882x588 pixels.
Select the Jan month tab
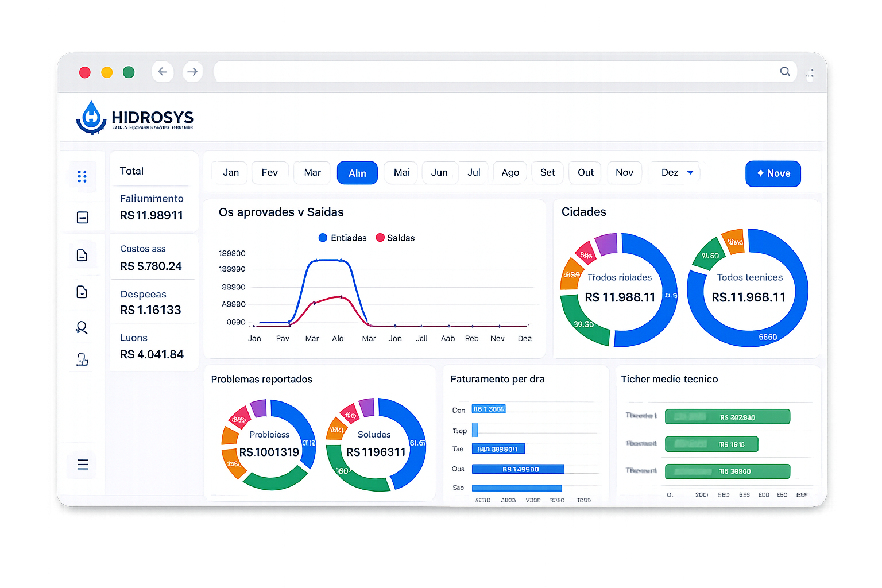231,173
